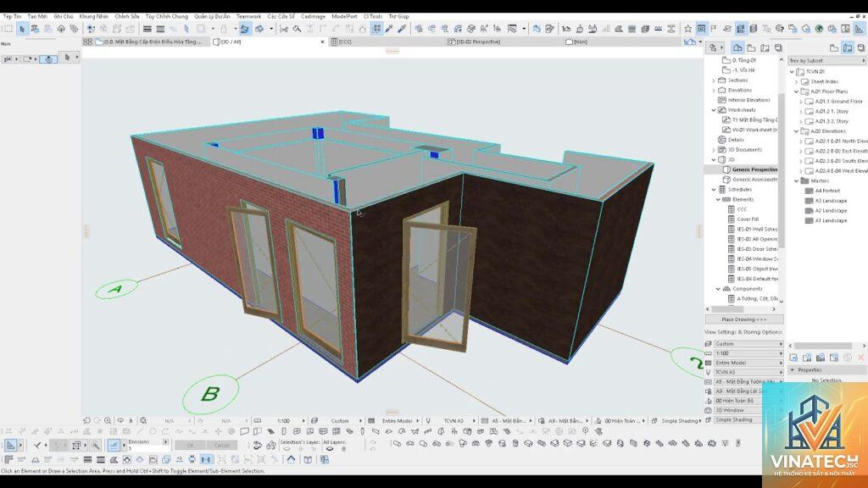
Task: Click the Pick Up Parameters eyedropper icon
Action: click(x=390, y=29)
